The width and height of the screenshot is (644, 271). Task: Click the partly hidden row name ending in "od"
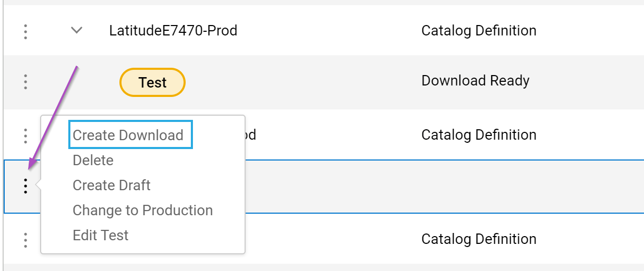point(251,135)
